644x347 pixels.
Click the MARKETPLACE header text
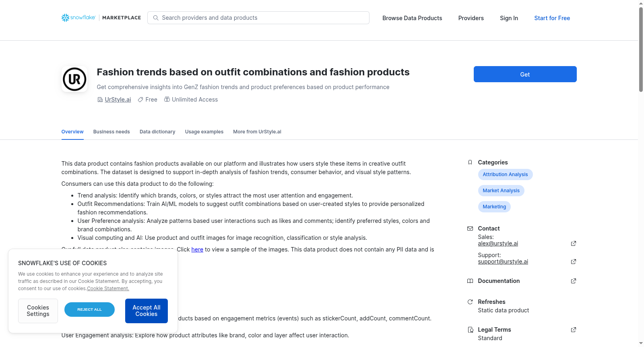122,18
